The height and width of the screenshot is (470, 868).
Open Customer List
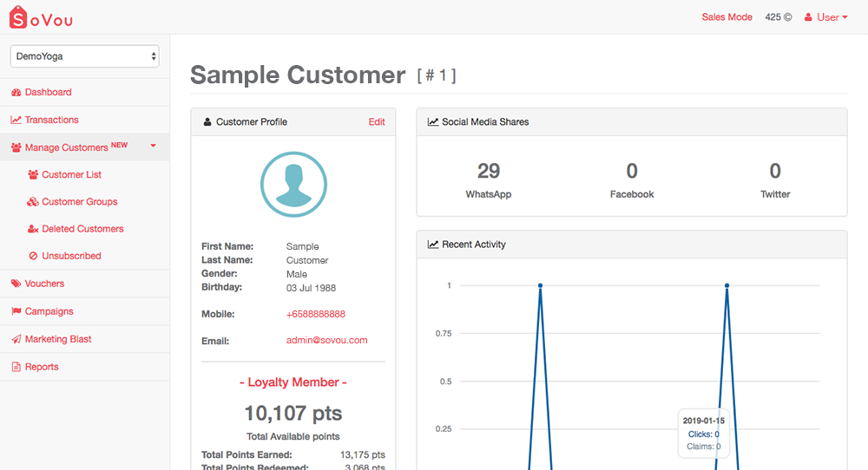tap(71, 174)
